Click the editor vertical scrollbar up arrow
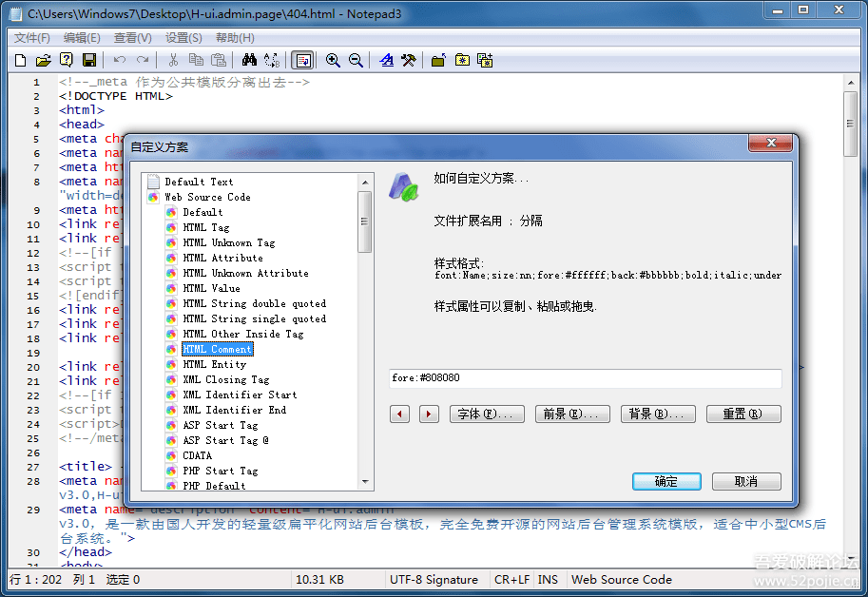This screenshot has height=597, width=868. coord(851,83)
